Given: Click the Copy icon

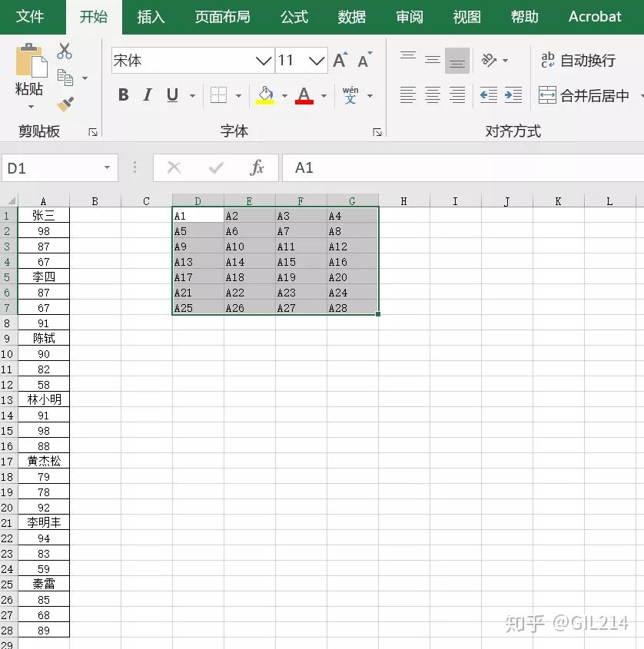Looking at the screenshot, I should pyautogui.click(x=65, y=78).
